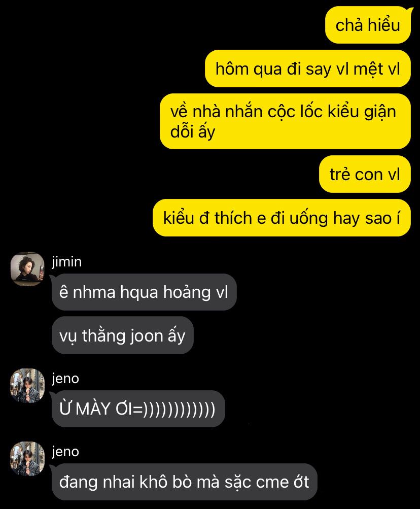Screen dimensions: 420x509
Task: Tap the 'hôm qua đi say vl mệt vl' bubble
Action: (308, 69)
